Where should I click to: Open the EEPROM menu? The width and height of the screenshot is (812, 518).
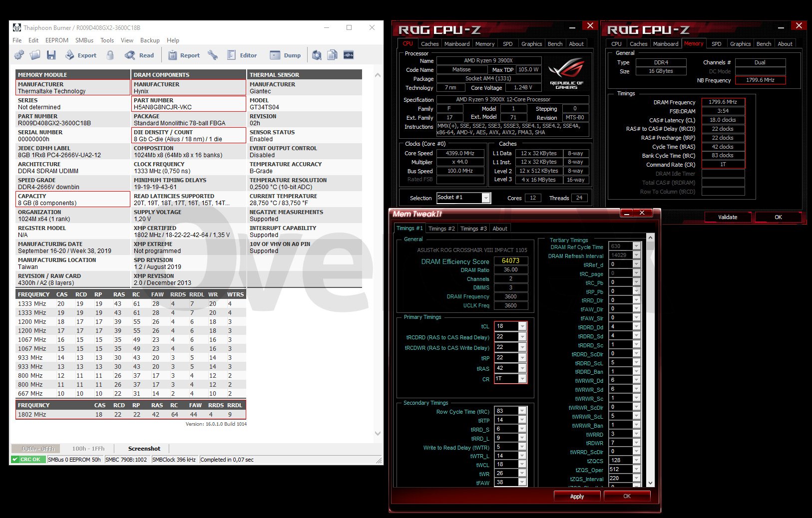(57, 40)
